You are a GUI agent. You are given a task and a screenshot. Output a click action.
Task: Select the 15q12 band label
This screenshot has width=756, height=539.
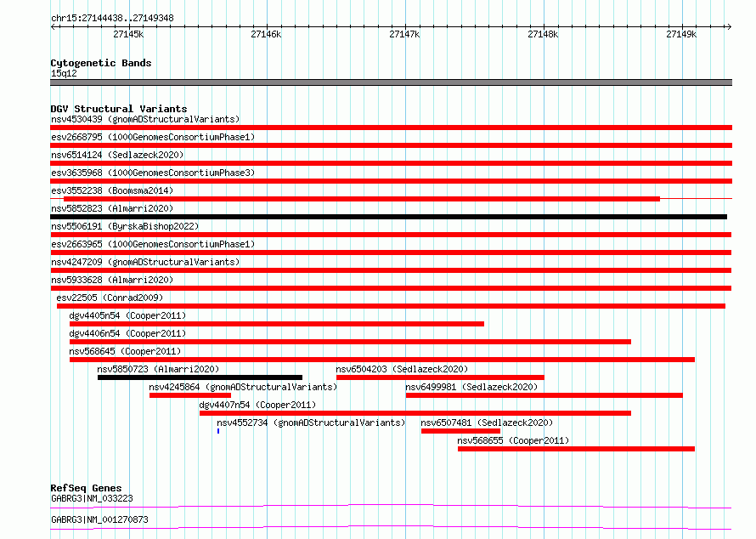[64, 73]
